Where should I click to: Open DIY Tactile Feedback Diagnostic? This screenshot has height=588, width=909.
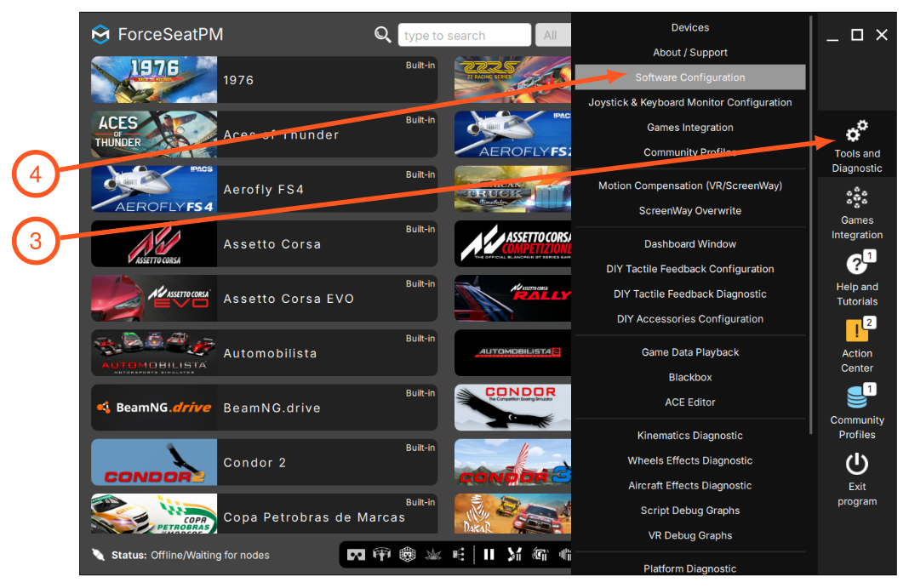point(690,294)
